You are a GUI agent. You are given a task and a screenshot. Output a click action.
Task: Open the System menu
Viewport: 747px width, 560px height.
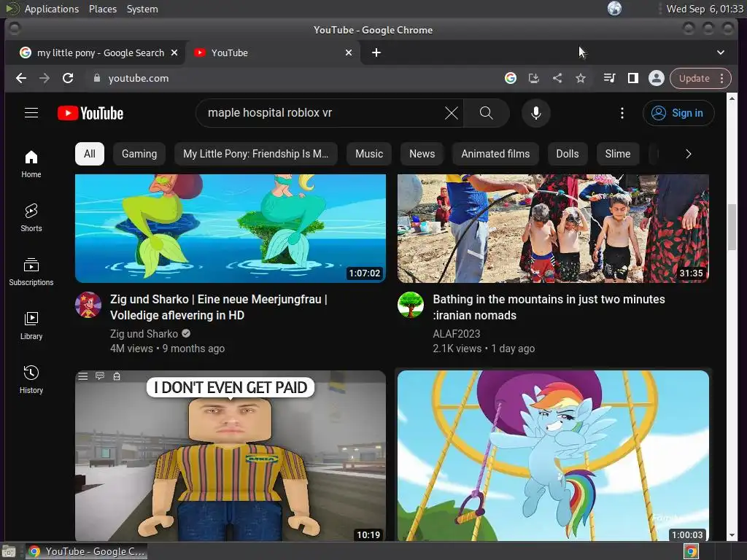coord(142,9)
